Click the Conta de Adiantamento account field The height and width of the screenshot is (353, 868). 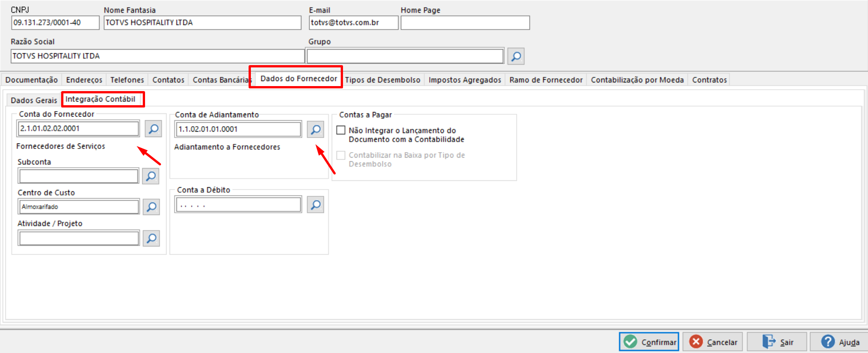click(x=238, y=129)
